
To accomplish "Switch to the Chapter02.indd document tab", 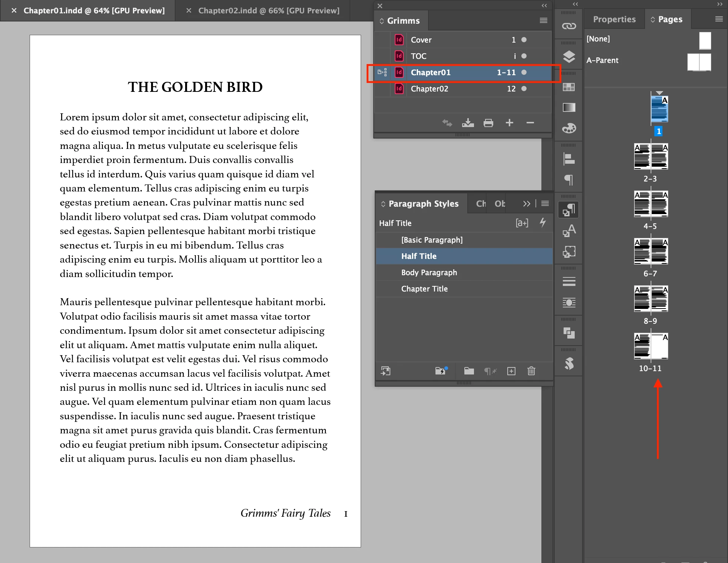I will pos(268,10).
